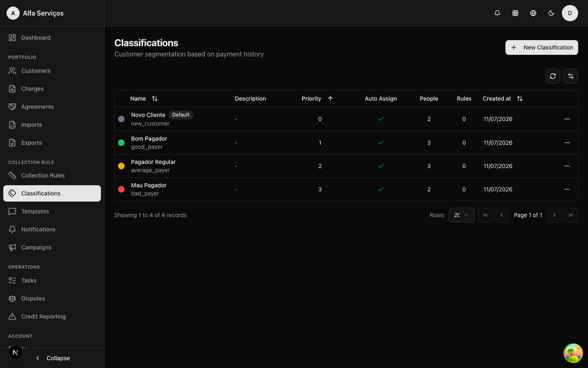
Task: Click the Auto Assign column header
Action: click(x=381, y=98)
